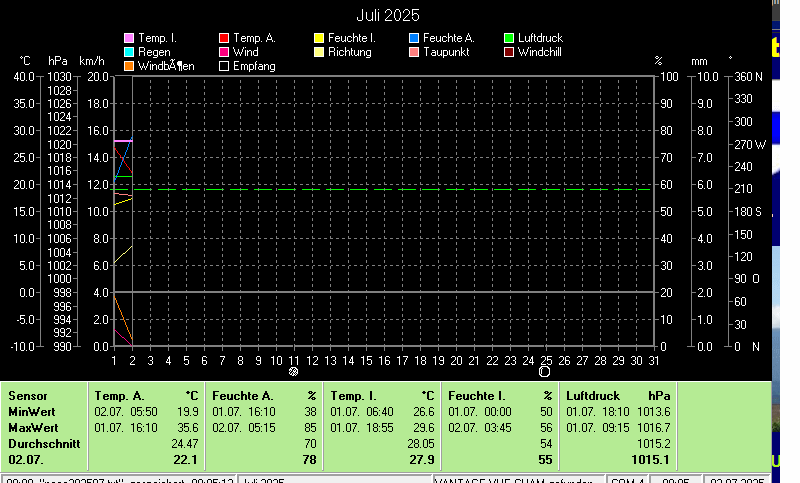
Task: Click the full moon icon below day 11
Action: pyautogui.click(x=293, y=372)
